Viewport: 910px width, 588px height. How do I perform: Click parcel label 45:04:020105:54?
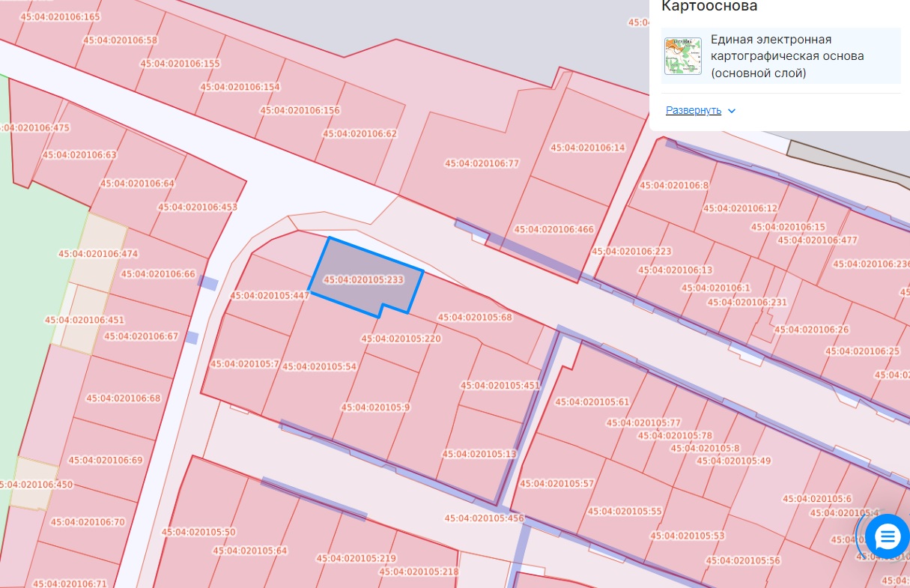click(x=319, y=366)
